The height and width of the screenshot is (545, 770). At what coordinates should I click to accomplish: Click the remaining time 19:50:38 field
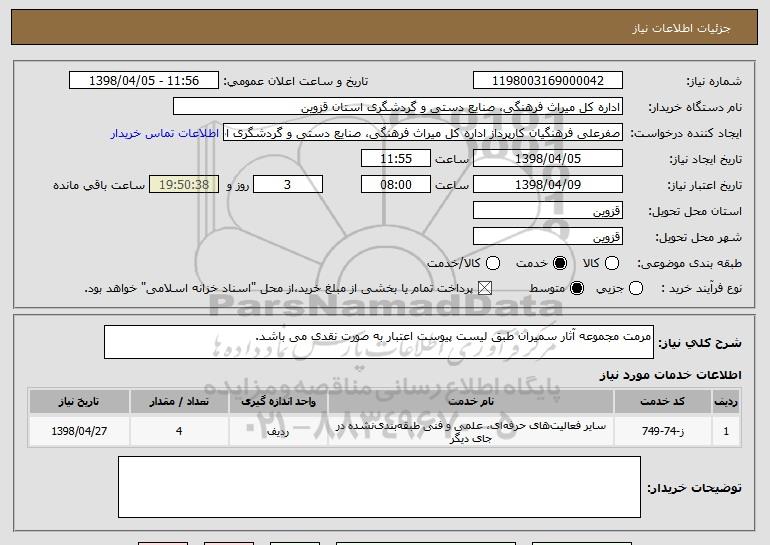pyautogui.click(x=184, y=185)
